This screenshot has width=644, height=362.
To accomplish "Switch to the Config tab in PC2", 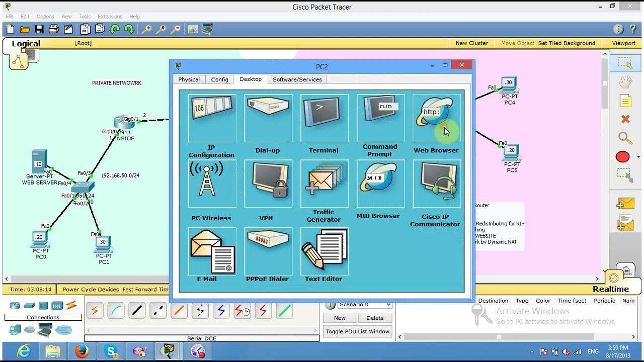I will (220, 79).
